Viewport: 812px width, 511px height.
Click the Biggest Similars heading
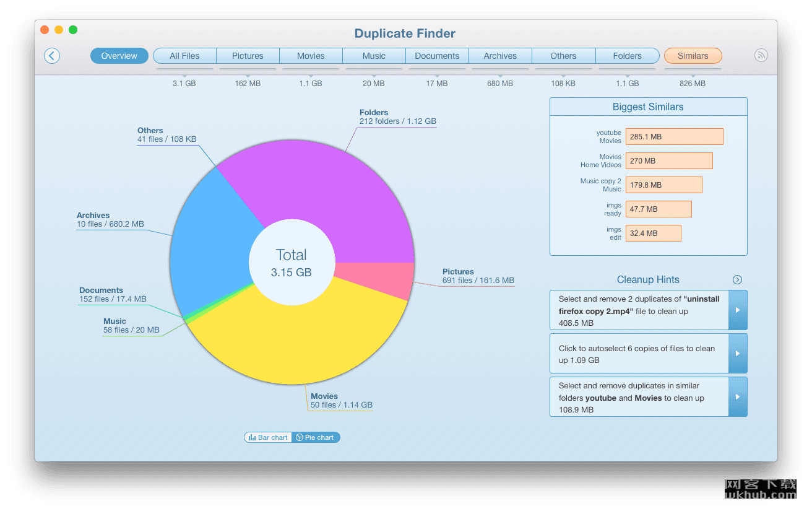point(648,107)
